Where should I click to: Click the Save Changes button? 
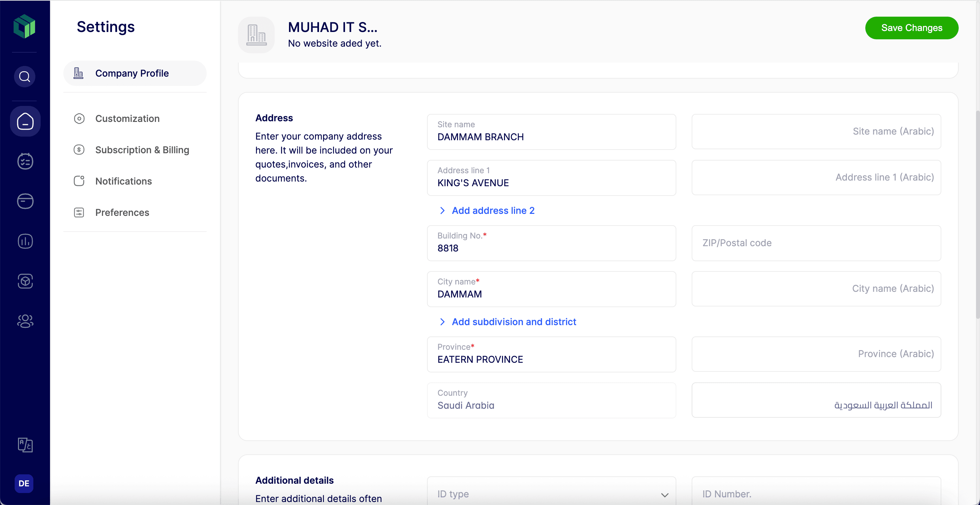point(912,28)
